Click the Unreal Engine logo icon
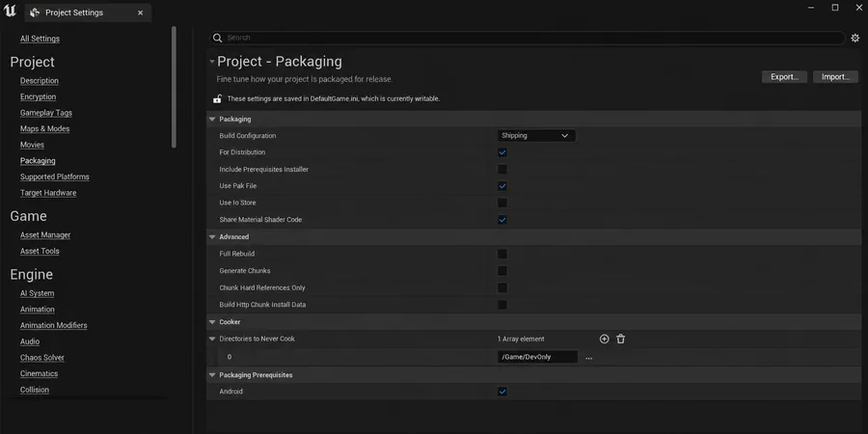 (x=10, y=11)
